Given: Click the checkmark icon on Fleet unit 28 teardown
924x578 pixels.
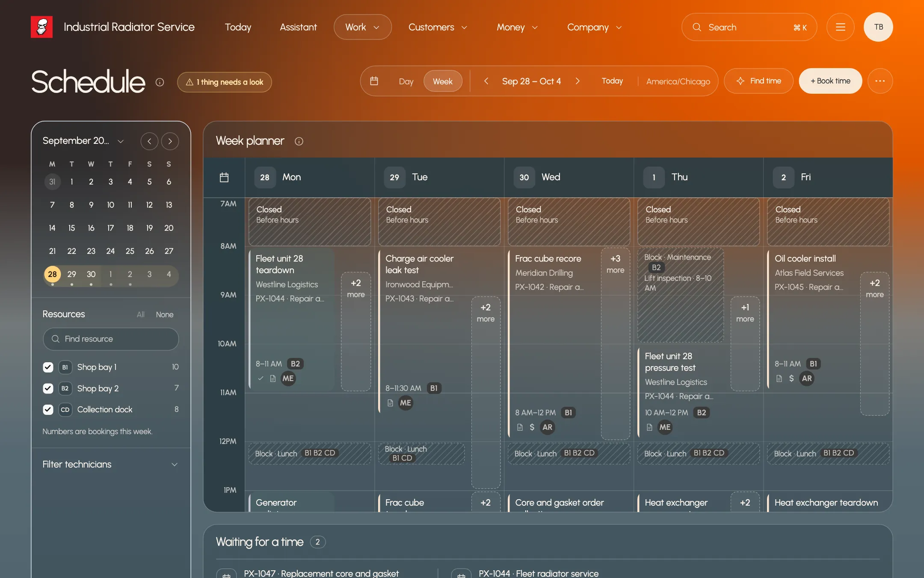Looking at the screenshot, I should (261, 378).
